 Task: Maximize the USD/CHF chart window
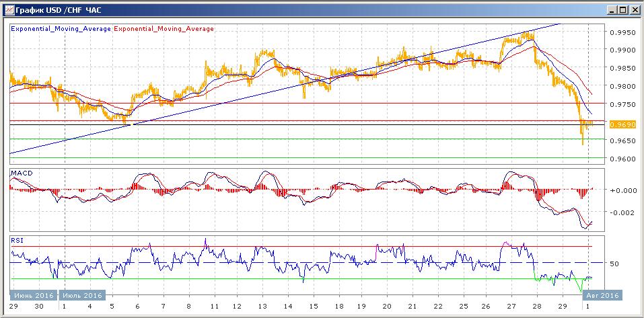click(622, 11)
